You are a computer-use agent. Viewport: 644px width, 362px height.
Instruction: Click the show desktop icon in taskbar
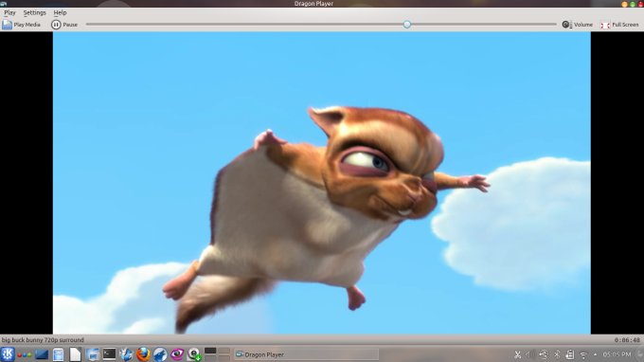click(42, 354)
